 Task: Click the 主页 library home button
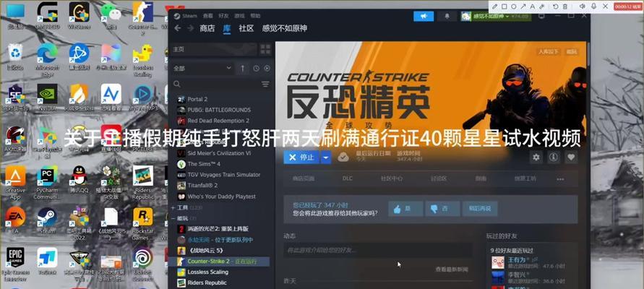click(213, 50)
